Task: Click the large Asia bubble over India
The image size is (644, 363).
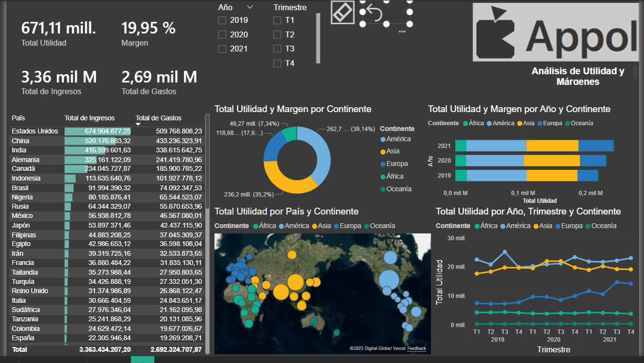Action: (295, 282)
